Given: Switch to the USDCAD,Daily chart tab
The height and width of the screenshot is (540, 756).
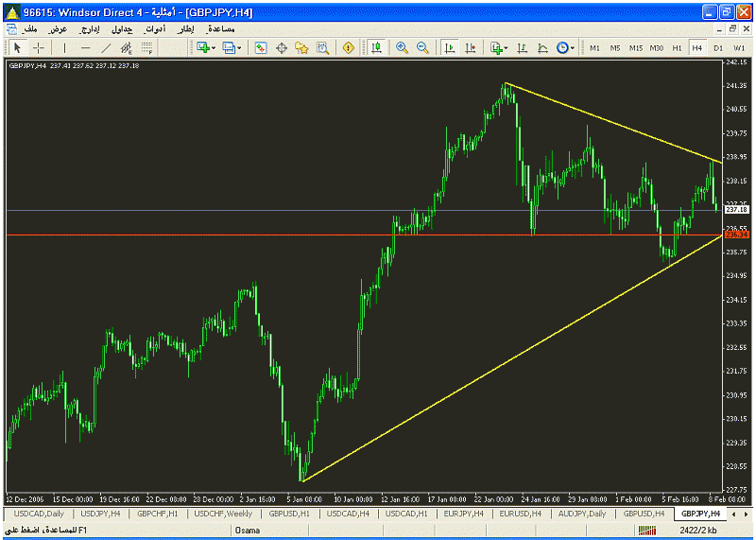Looking at the screenshot, I should [x=39, y=514].
